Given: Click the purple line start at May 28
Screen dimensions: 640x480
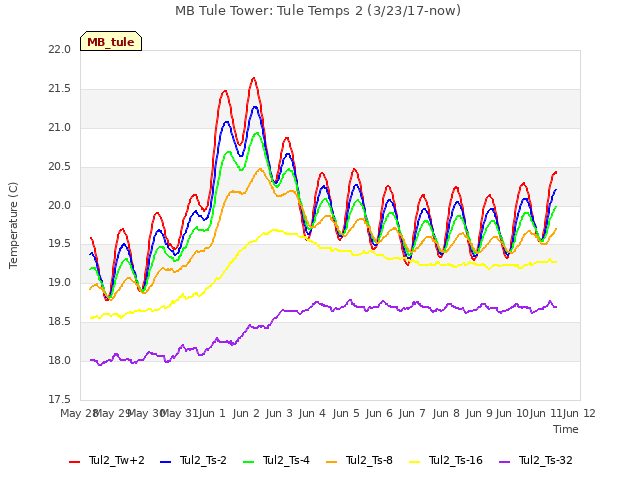Looking at the screenshot, I should click(x=91, y=360).
